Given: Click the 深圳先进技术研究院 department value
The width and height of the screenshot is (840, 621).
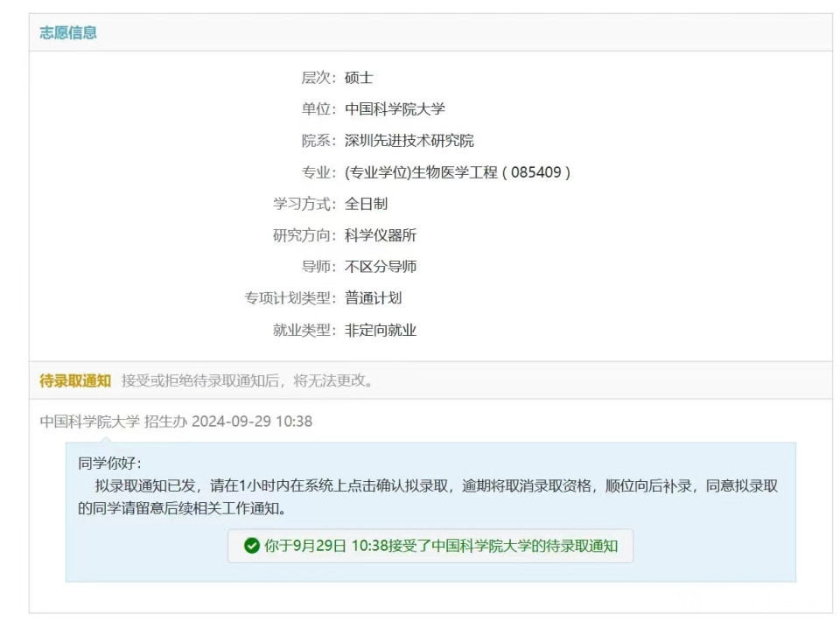Looking at the screenshot, I should [x=409, y=141].
